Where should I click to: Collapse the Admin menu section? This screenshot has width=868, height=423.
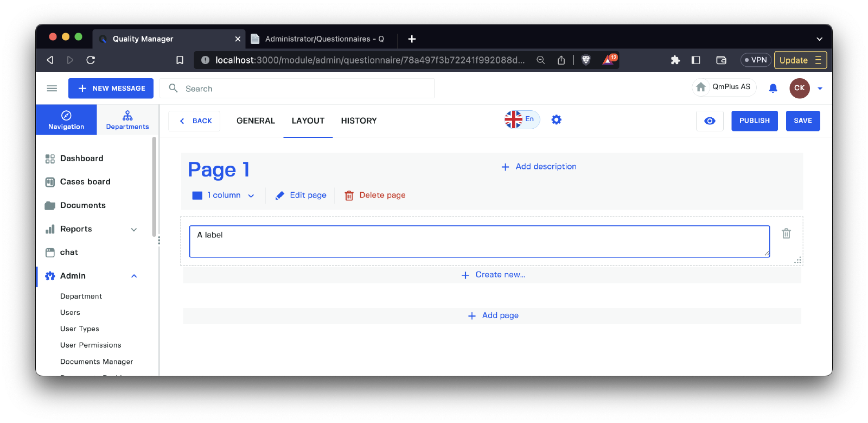pos(134,276)
